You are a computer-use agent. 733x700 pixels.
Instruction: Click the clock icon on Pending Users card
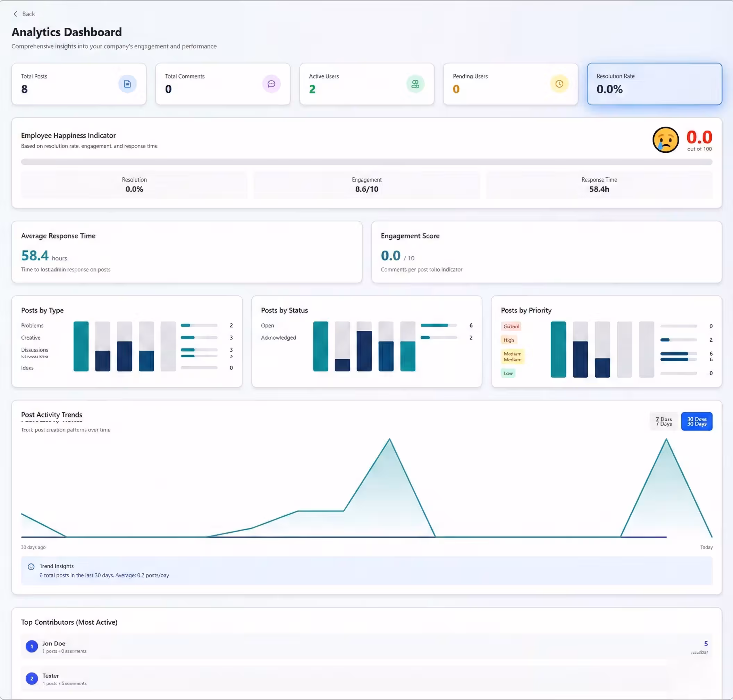(x=559, y=84)
